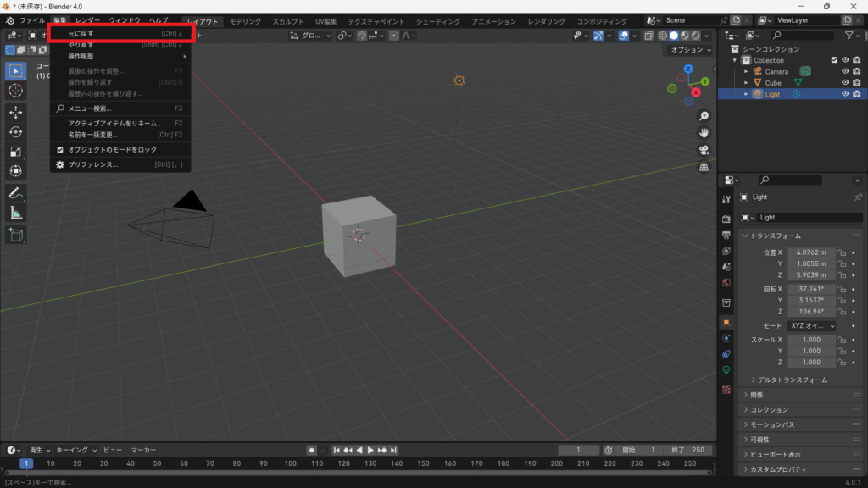Expand the Camera item in outliner
Screen dimensions: 868x488
pos(746,71)
